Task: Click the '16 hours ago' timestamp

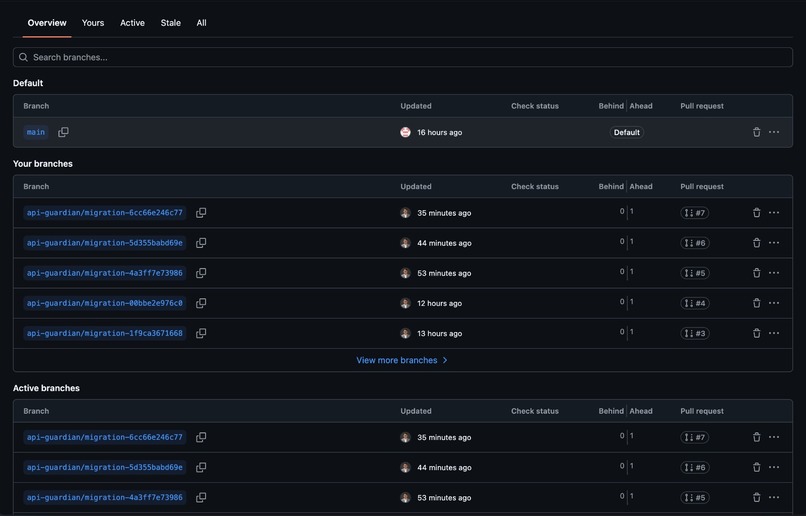Action: pyautogui.click(x=439, y=133)
